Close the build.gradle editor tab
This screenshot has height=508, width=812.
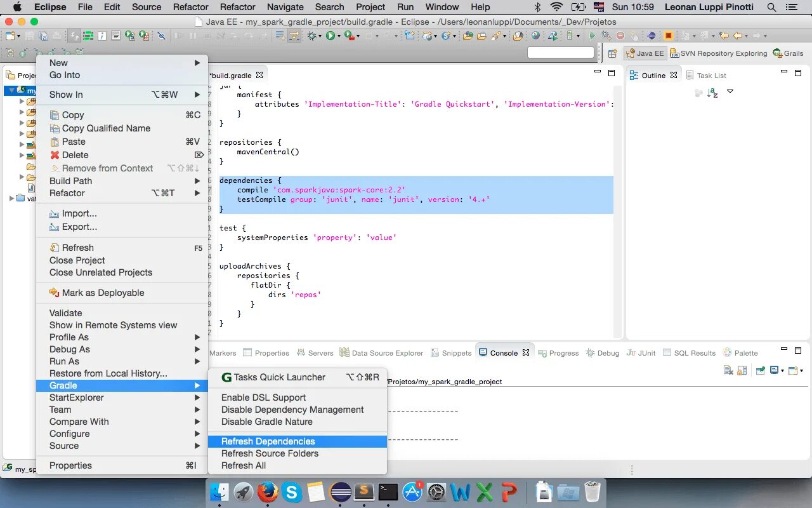point(259,75)
